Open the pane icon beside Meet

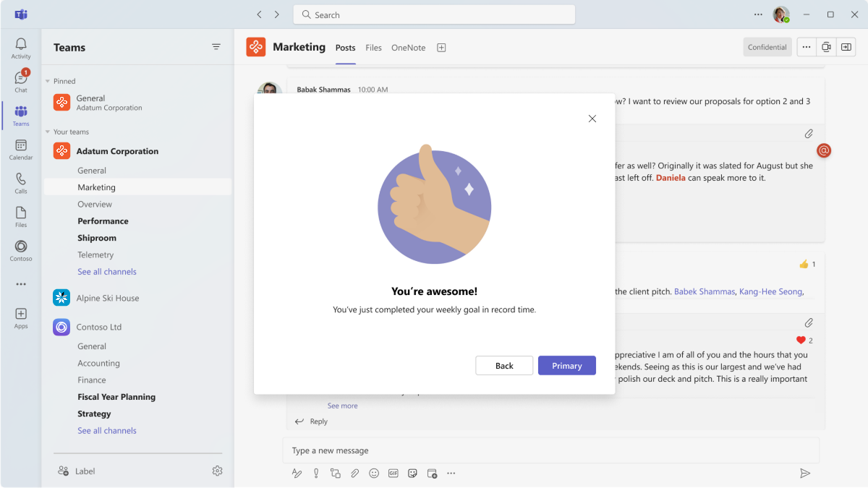pos(846,47)
